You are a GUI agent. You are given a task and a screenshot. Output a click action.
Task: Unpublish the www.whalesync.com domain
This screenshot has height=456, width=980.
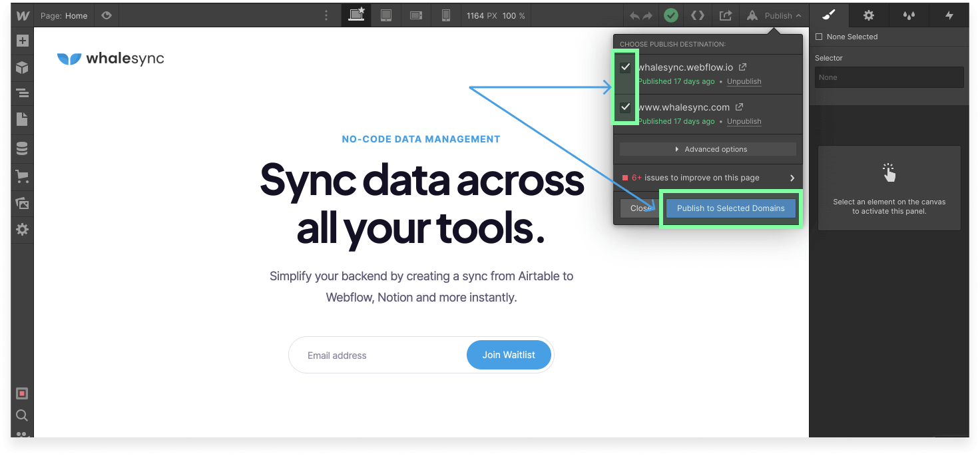[x=744, y=121]
